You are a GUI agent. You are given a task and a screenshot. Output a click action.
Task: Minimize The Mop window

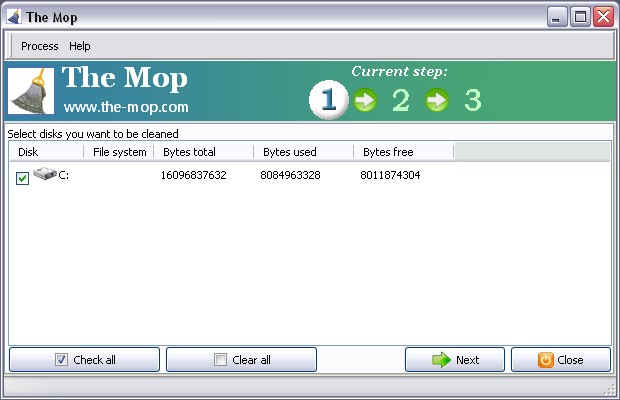pyautogui.click(x=557, y=17)
